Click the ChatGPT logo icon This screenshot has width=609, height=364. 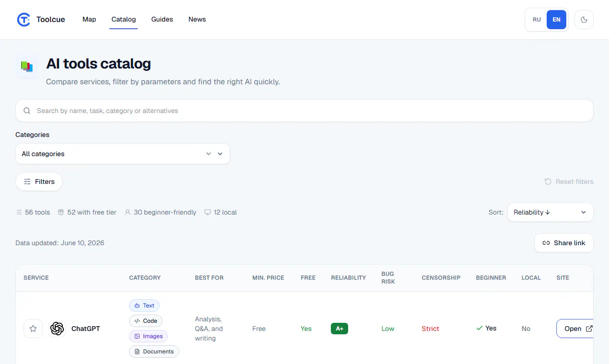pos(57,329)
